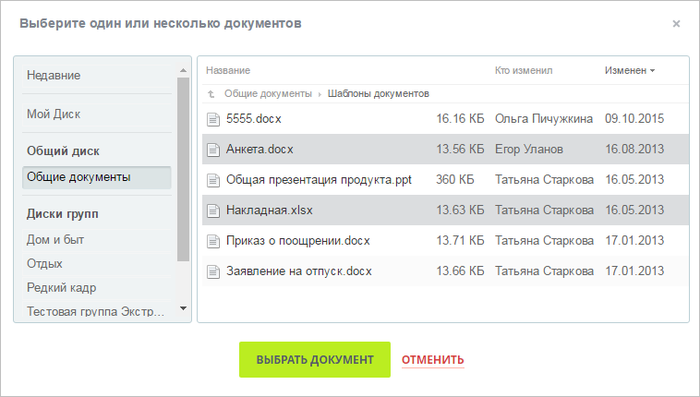Open Недавние in the sidebar
Image resolution: width=700 pixels, height=397 pixels.
[54, 75]
